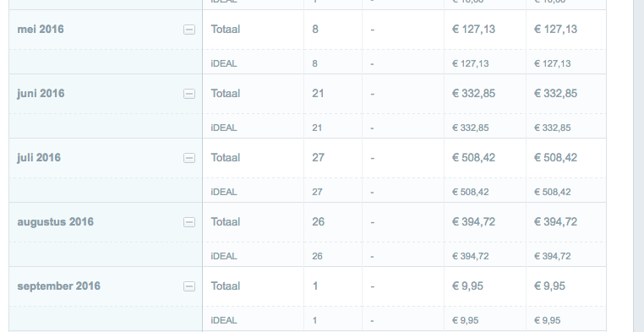Click iDEAL under mei 2016

tap(224, 63)
